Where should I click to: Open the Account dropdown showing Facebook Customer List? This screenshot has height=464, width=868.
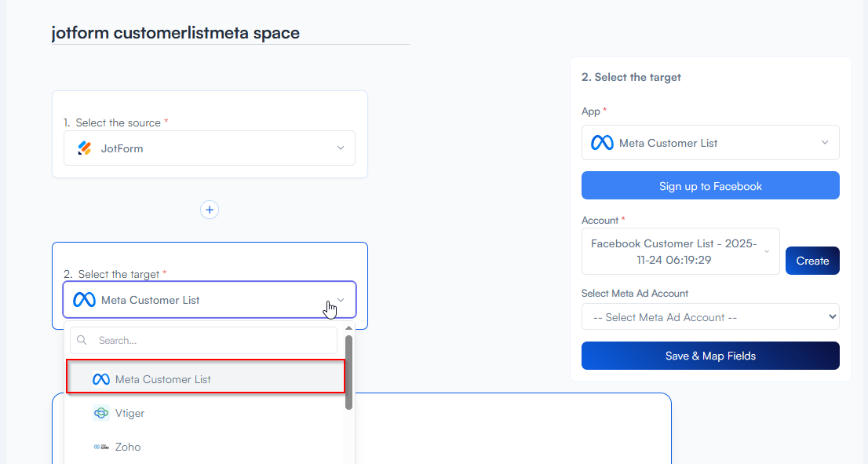[x=680, y=252]
